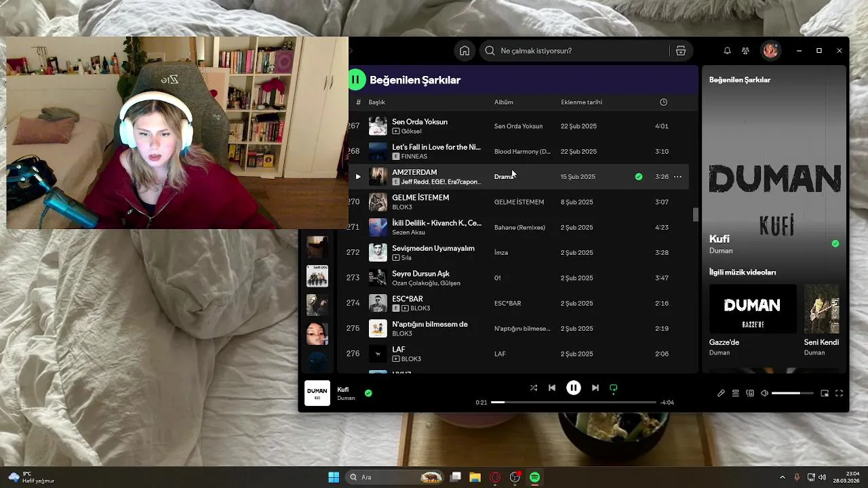
Task: Toggle liked check in Kufi now-playing panel
Action: point(835,243)
